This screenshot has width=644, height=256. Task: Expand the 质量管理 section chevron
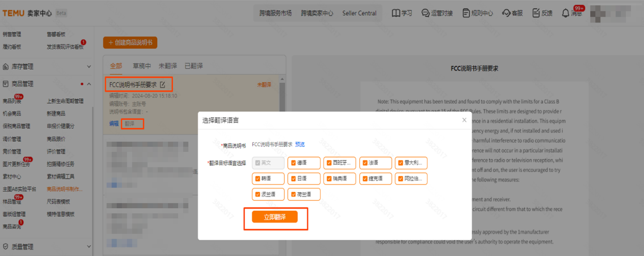[x=89, y=246]
